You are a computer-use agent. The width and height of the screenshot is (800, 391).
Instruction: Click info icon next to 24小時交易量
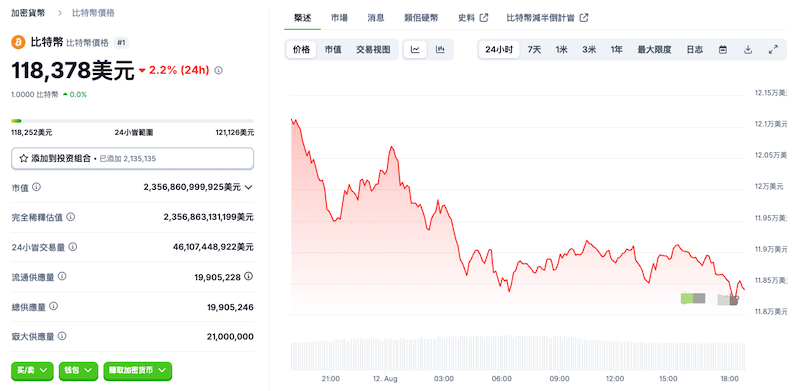[x=73, y=247]
